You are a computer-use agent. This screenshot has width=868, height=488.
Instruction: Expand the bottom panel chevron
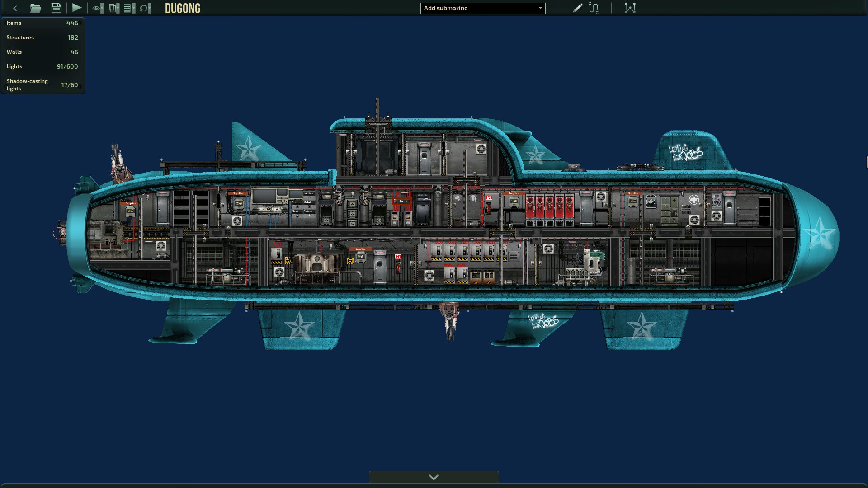click(434, 477)
